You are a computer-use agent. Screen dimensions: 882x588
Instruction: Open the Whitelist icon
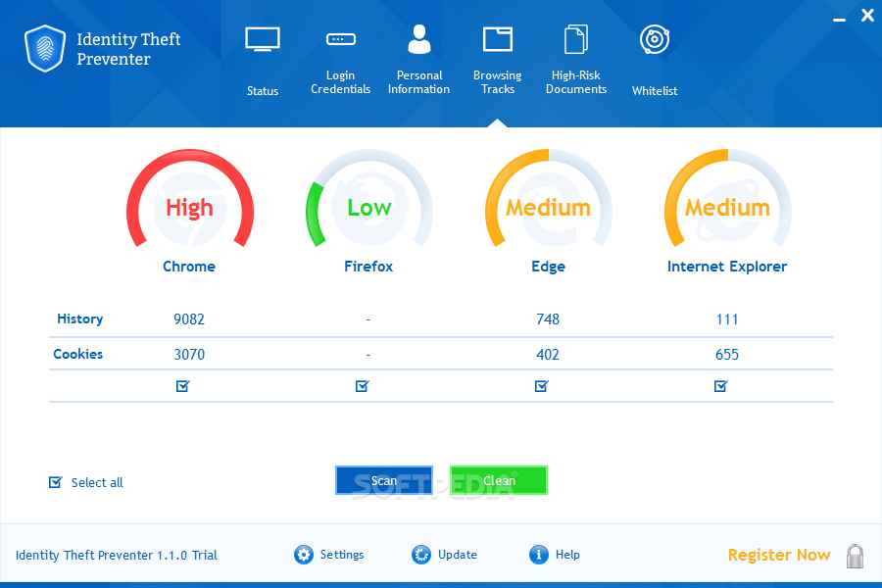pyautogui.click(x=654, y=40)
